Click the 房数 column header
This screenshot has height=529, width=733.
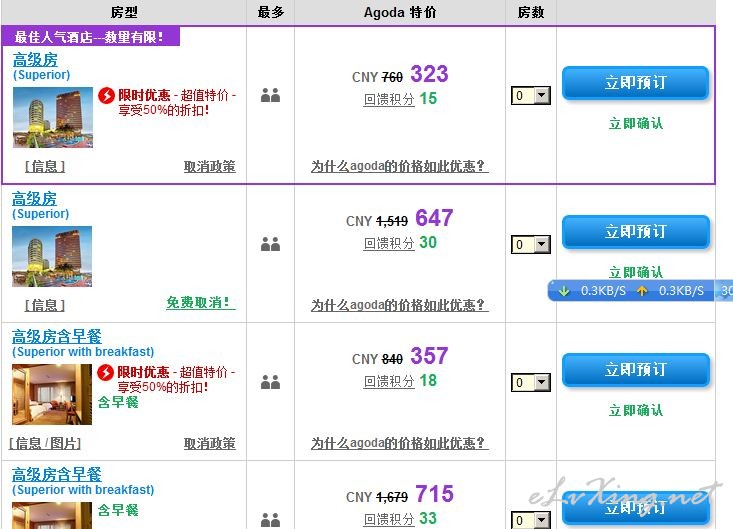(x=531, y=12)
